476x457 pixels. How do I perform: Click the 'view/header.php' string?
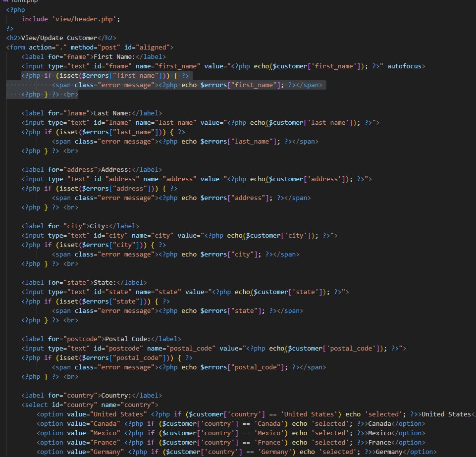click(x=84, y=19)
